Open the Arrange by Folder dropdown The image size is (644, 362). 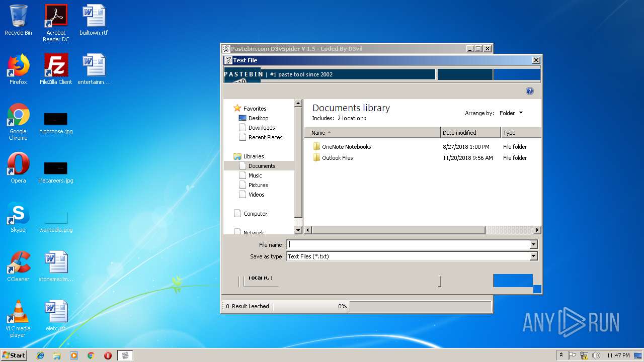[511, 113]
